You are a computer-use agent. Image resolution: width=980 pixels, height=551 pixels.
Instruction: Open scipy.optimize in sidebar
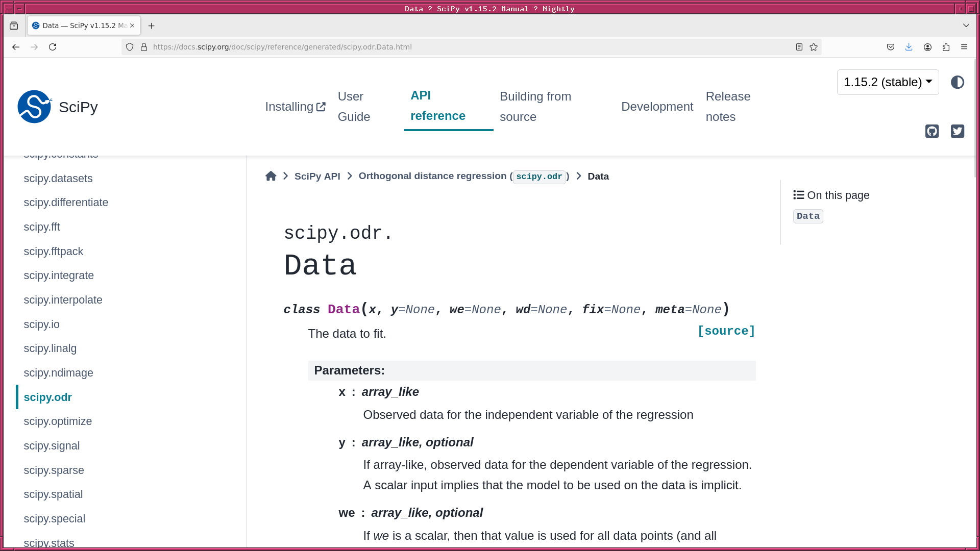pos(58,421)
